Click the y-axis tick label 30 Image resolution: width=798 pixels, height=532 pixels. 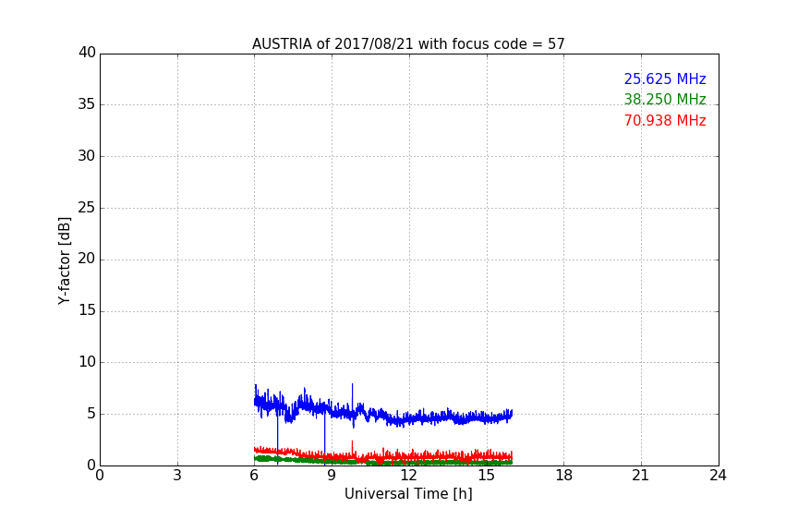[x=87, y=156]
